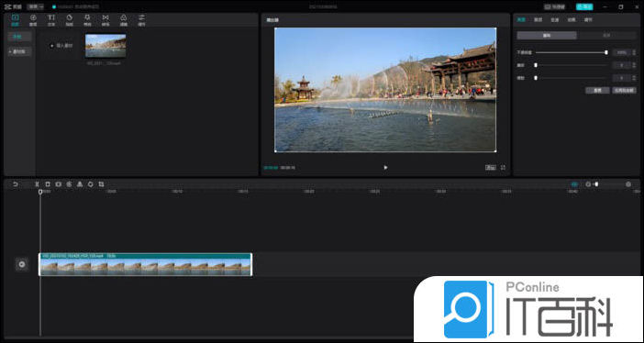Click the timeline zoom slider handle
Viewport: 644px width, 343px height.
(x=596, y=184)
